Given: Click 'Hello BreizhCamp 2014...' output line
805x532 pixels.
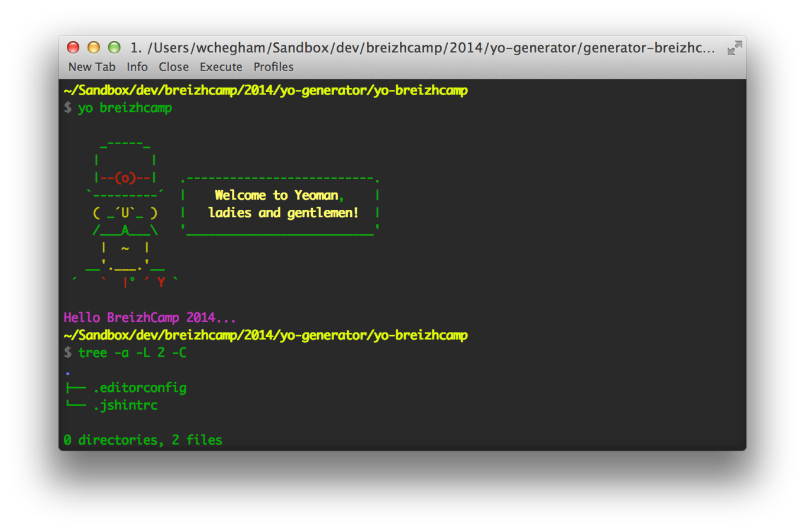Looking at the screenshot, I should pyautogui.click(x=150, y=318).
